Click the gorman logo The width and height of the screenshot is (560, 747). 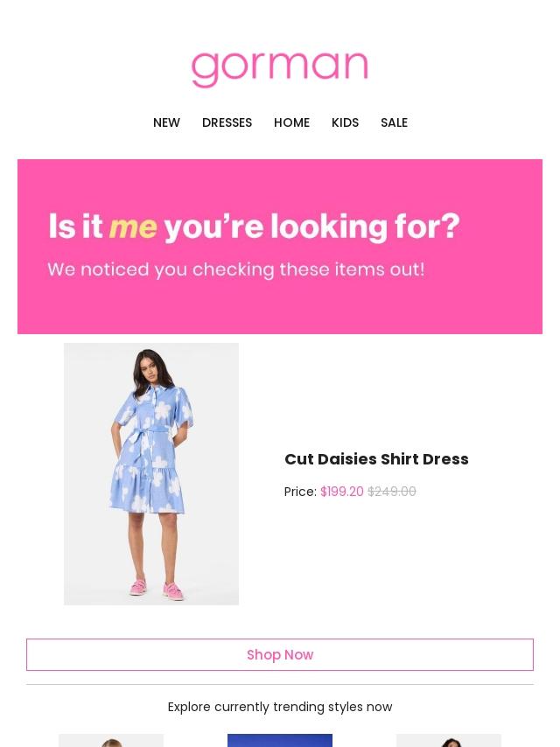click(280, 70)
